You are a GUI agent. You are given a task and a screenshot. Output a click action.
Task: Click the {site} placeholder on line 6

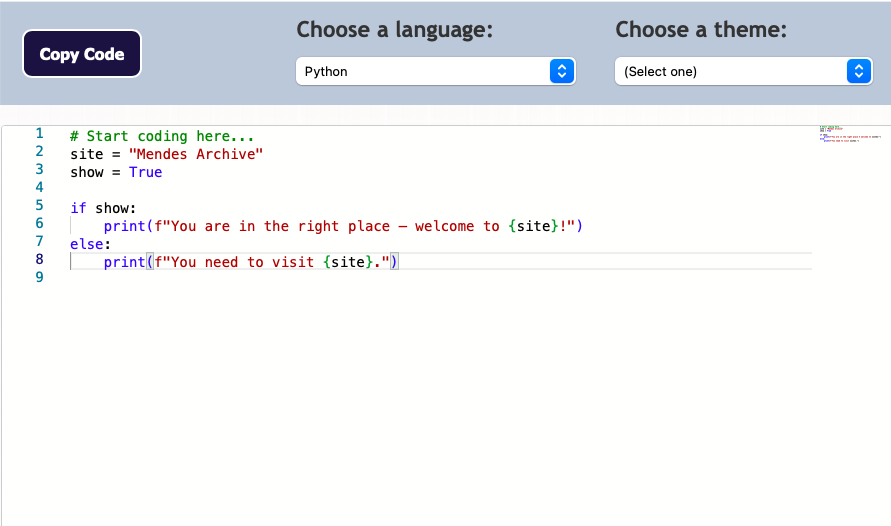coord(533,226)
